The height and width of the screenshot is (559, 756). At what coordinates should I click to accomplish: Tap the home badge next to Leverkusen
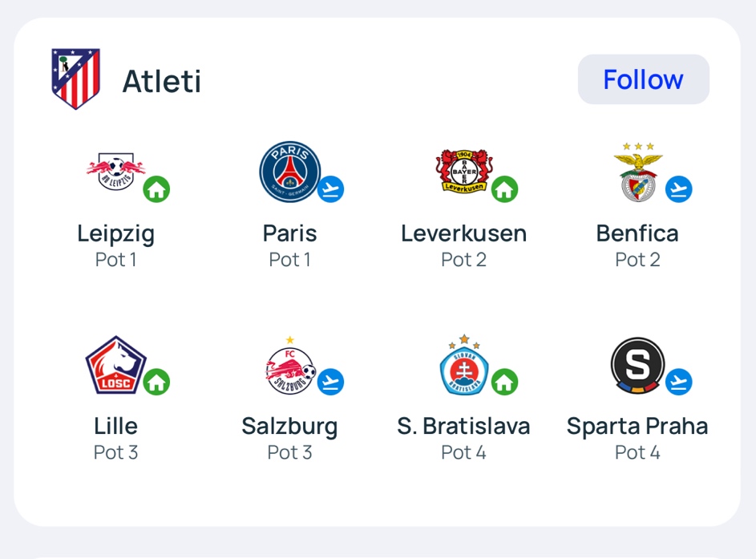point(504,189)
